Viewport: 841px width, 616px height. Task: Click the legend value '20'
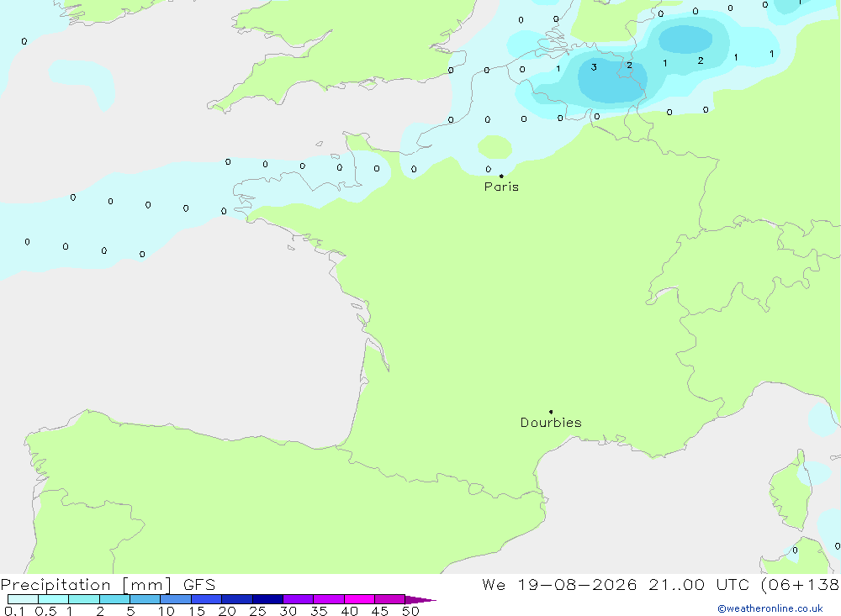227,611
